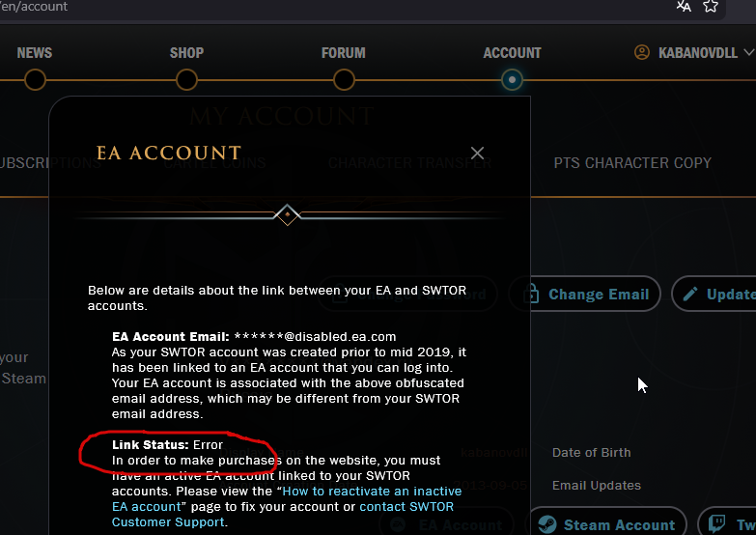Click the Steam logo icon
756x535 pixels.
(547, 524)
